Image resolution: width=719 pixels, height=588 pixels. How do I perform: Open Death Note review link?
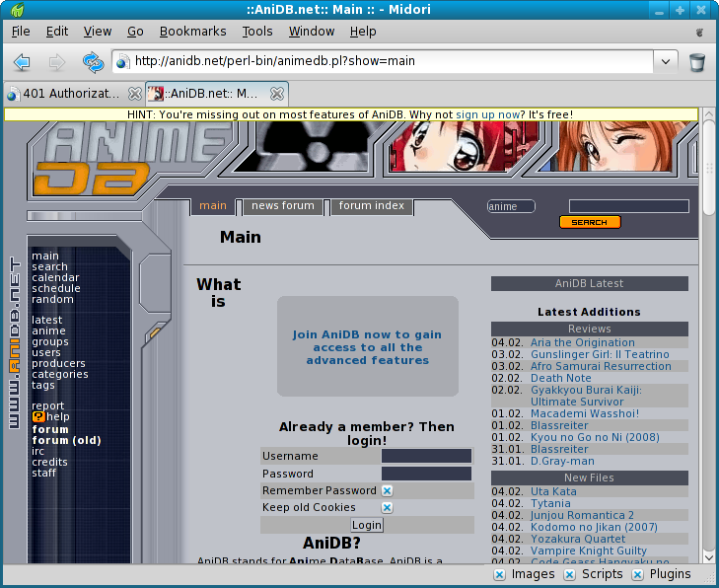pyautogui.click(x=561, y=378)
